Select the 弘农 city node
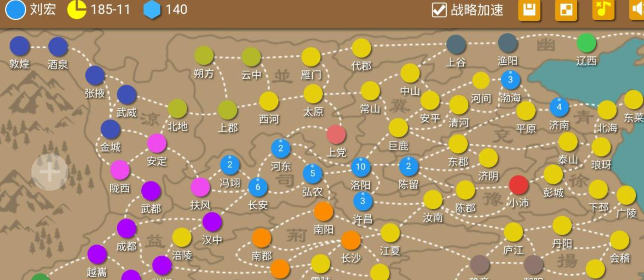This screenshot has height=280, width=644. coord(313,173)
